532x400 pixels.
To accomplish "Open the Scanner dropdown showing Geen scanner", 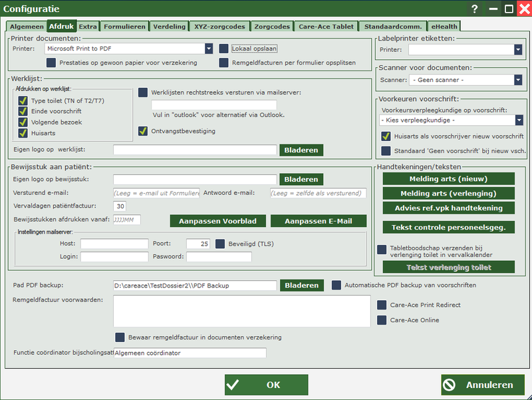I will tap(518, 80).
